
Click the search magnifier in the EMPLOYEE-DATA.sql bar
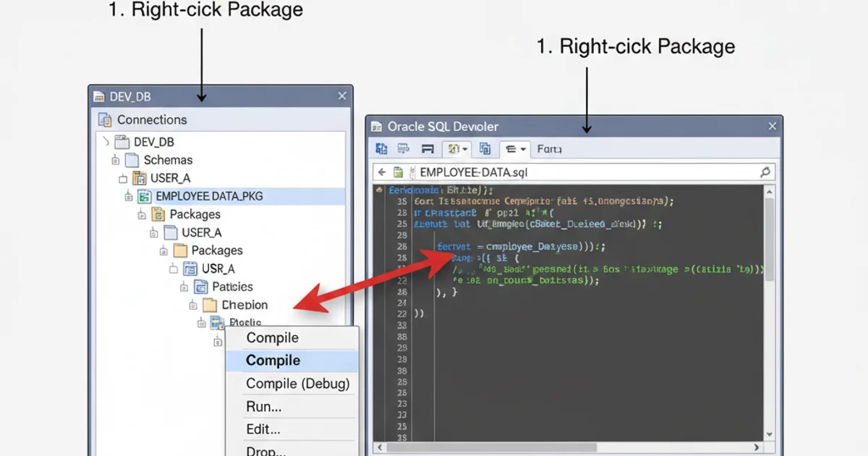765,173
